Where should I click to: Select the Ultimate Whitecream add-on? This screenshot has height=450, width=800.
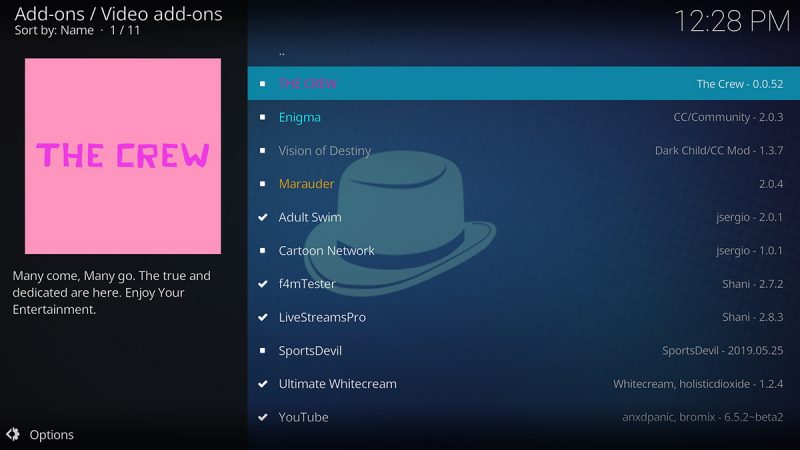(x=337, y=384)
